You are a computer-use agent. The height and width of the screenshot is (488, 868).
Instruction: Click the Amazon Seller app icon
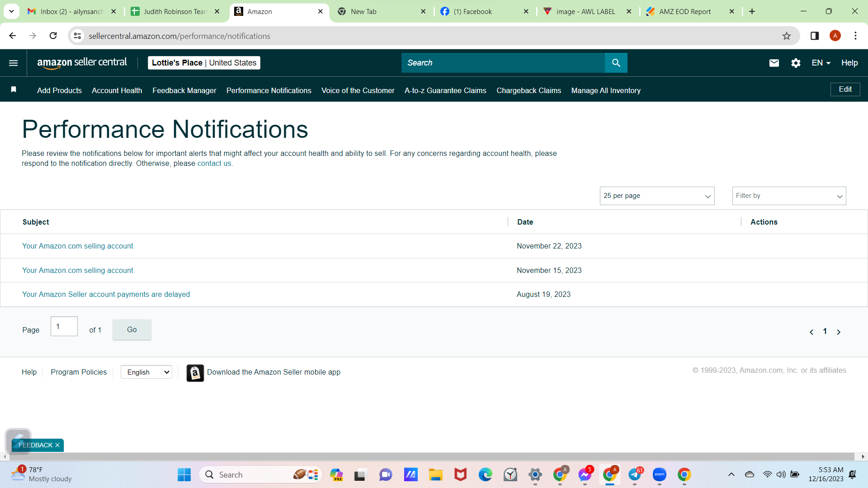click(195, 373)
